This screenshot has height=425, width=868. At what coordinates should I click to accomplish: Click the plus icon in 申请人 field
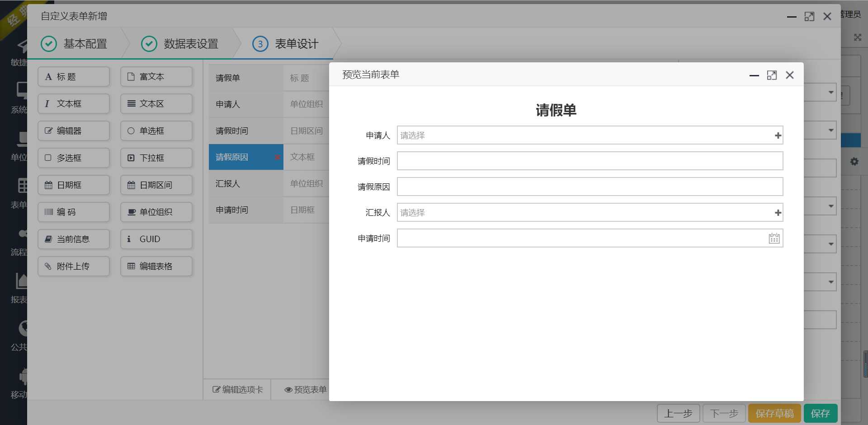coord(778,135)
